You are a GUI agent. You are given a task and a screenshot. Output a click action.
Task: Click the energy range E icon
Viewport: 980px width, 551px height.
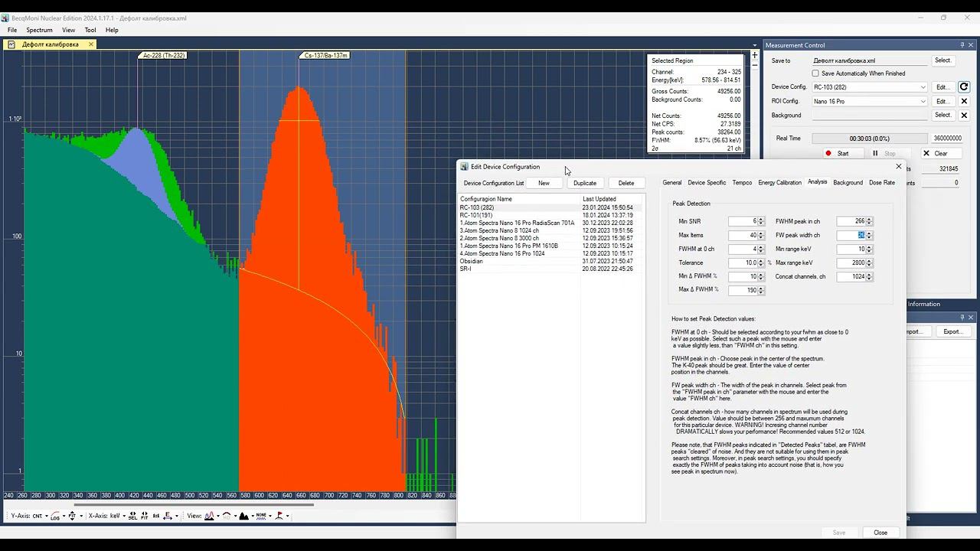coord(168,516)
